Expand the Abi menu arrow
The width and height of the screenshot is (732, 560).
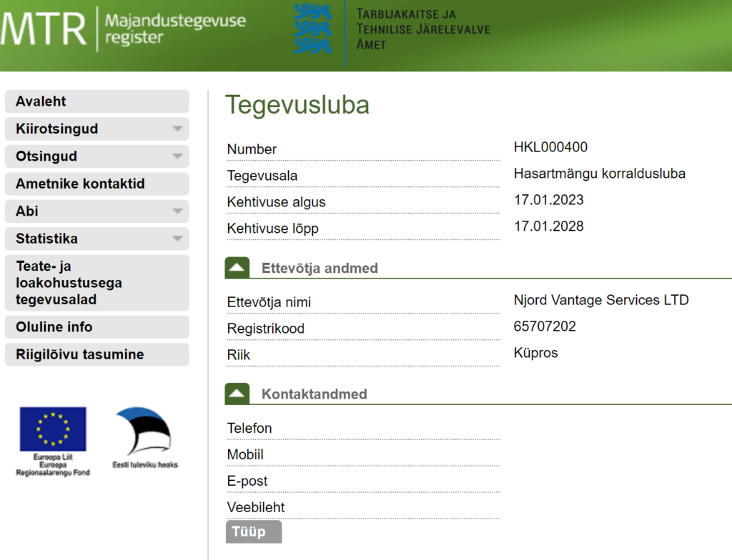(x=177, y=211)
